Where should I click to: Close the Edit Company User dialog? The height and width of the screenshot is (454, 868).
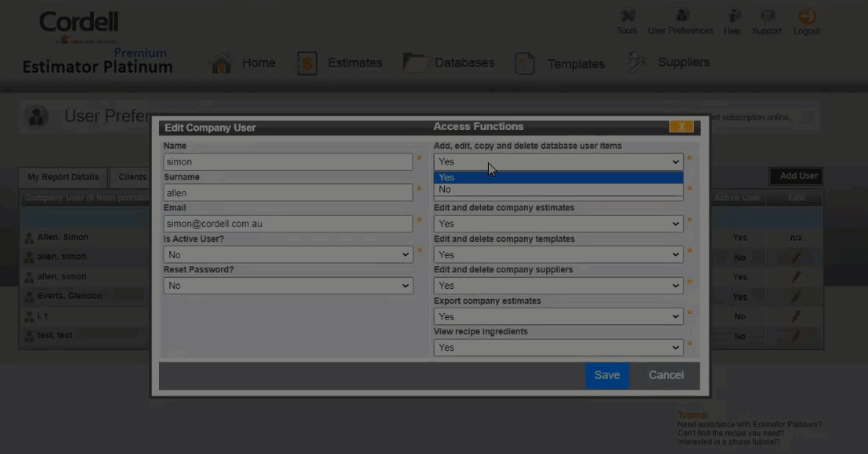pos(681,127)
